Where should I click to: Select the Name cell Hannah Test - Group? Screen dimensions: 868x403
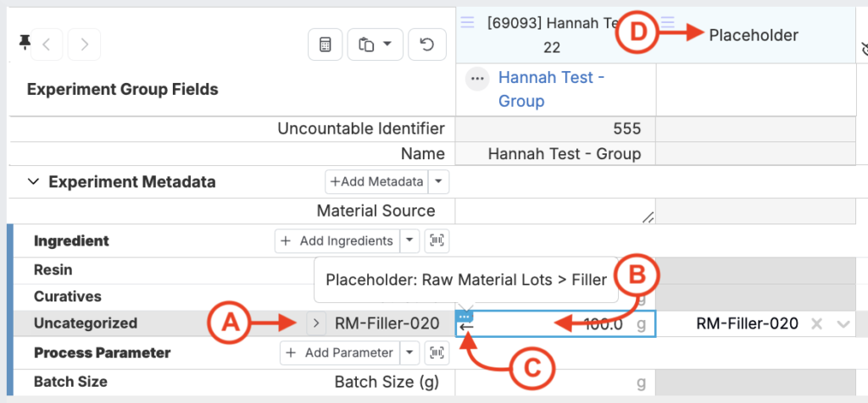pos(555,153)
